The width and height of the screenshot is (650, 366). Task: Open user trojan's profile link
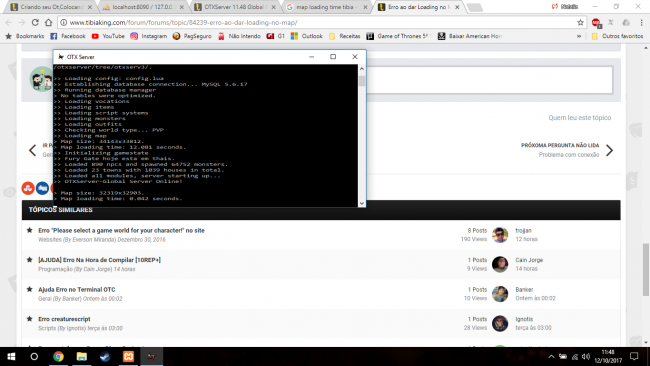(523, 230)
